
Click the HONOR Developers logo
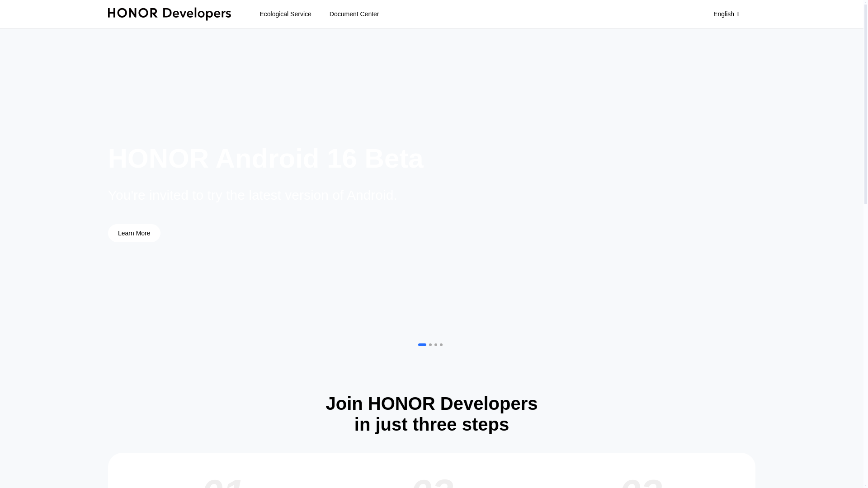pos(169,14)
